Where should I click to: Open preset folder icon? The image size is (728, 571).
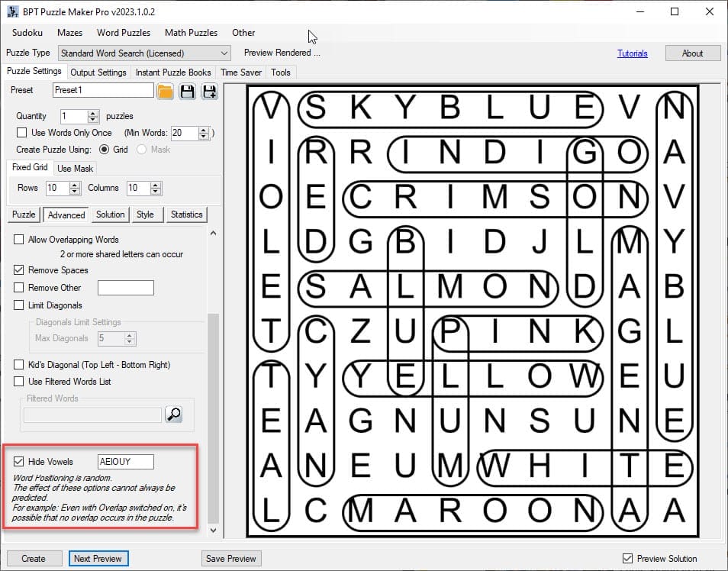166,92
